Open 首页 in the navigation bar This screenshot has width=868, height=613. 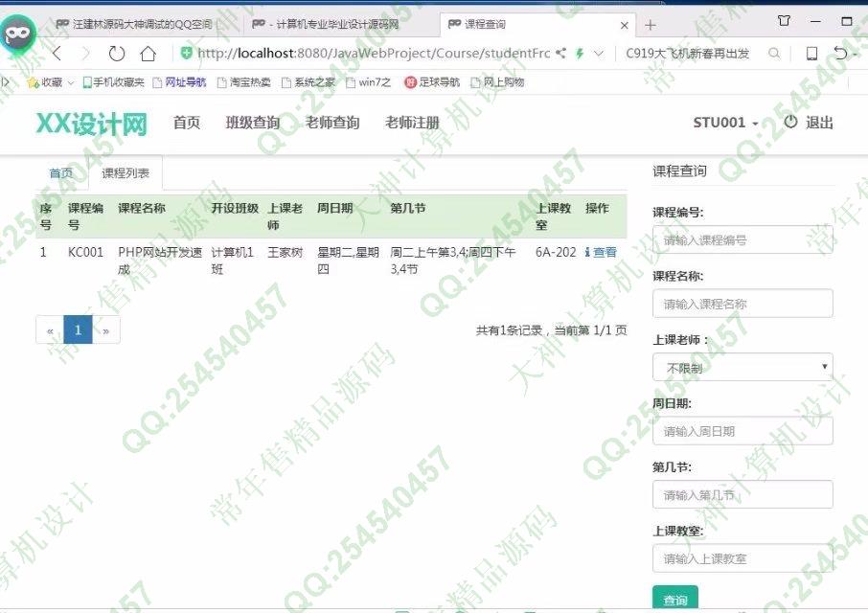187,123
